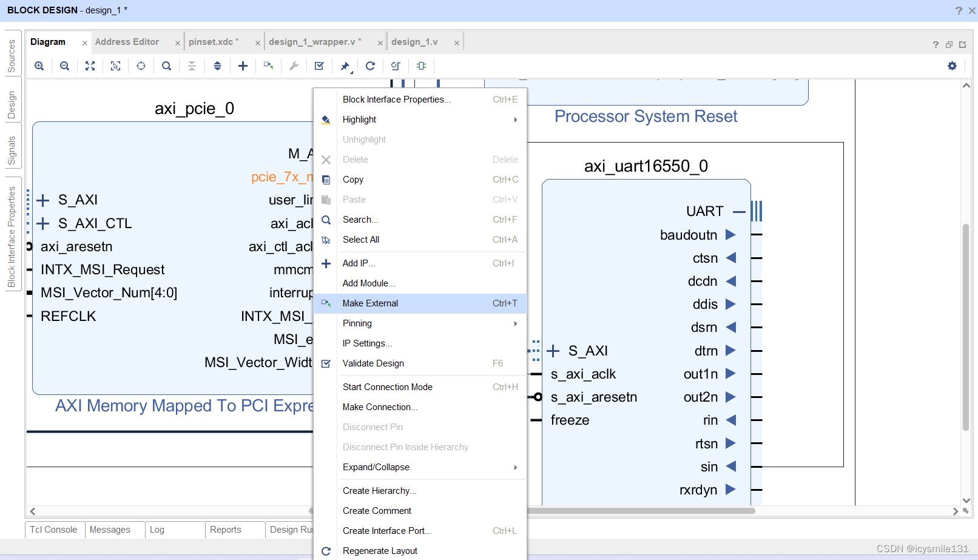This screenshot has width=978, height=560.
Task: Select the Make External toolbar icon
Action: tap(268, 66)
